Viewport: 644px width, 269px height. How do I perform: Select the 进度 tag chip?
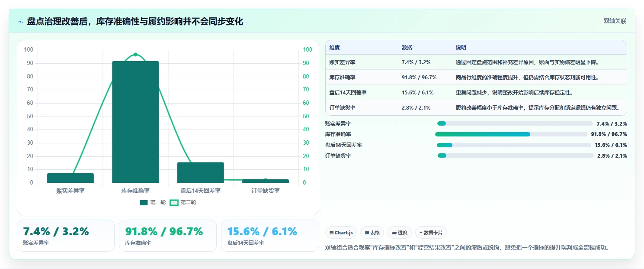(400, 233)
